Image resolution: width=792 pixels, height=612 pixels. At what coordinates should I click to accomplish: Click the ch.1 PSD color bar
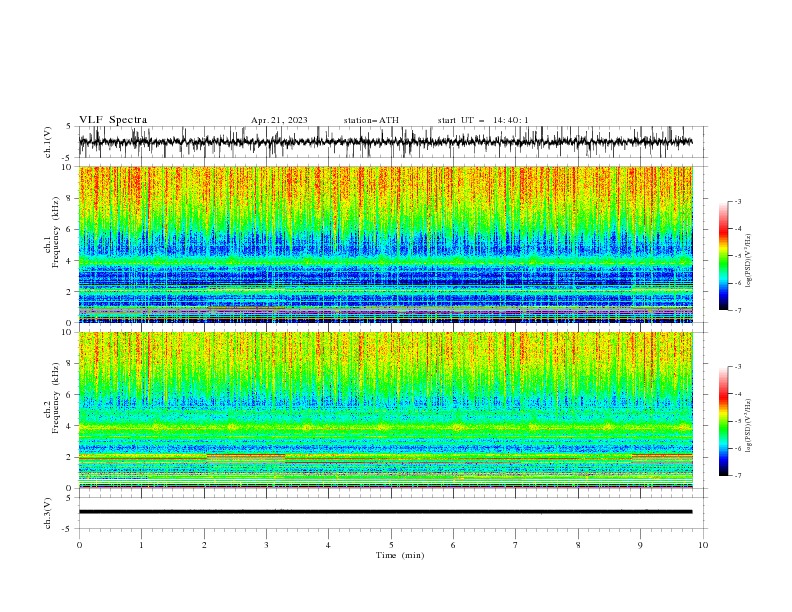723,256
